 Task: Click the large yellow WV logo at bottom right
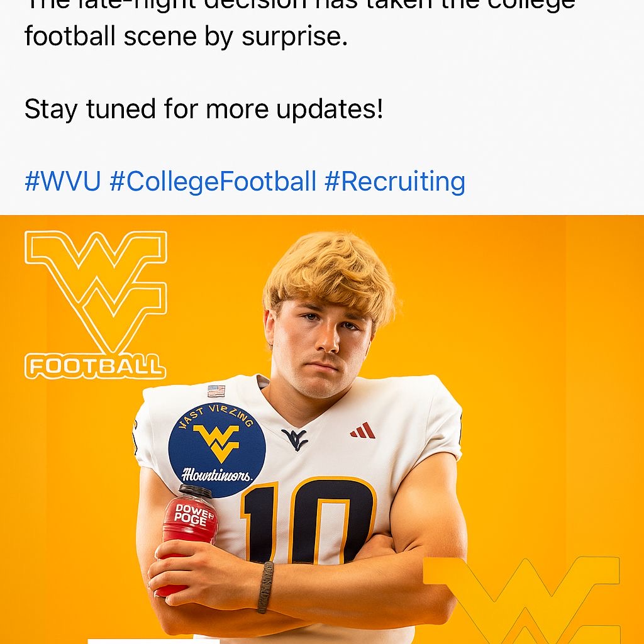tap(523, 597)
